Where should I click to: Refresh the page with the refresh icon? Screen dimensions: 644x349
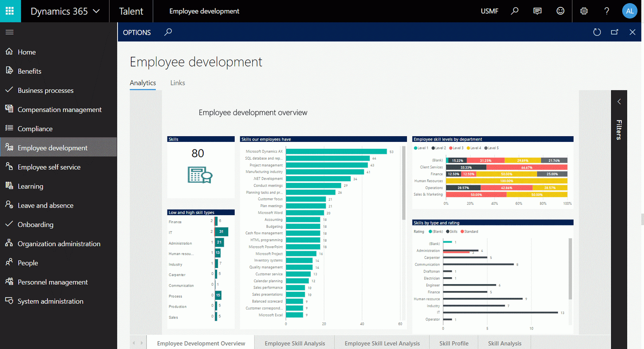pyautogui.click(x=597, y=32)
